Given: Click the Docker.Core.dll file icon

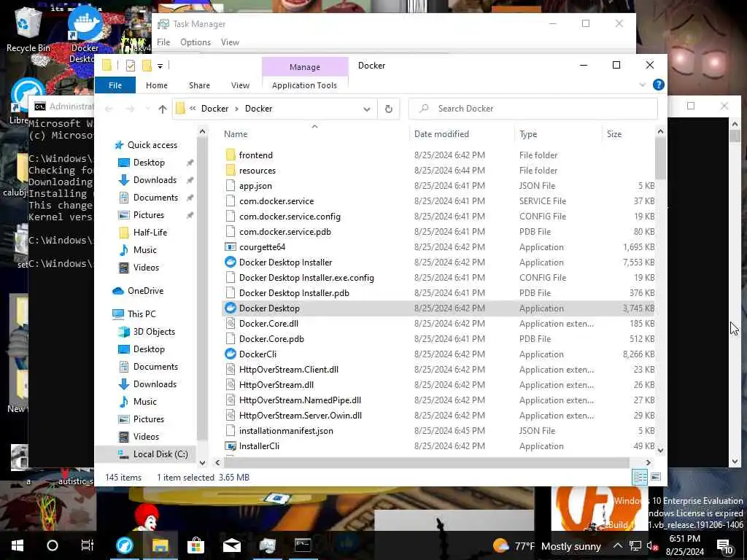Looking at the screenshot, I should tap(230, 324).
